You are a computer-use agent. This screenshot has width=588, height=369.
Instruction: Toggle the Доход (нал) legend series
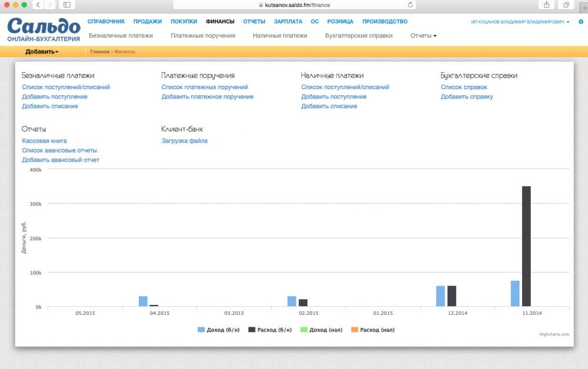coord(322,330)
